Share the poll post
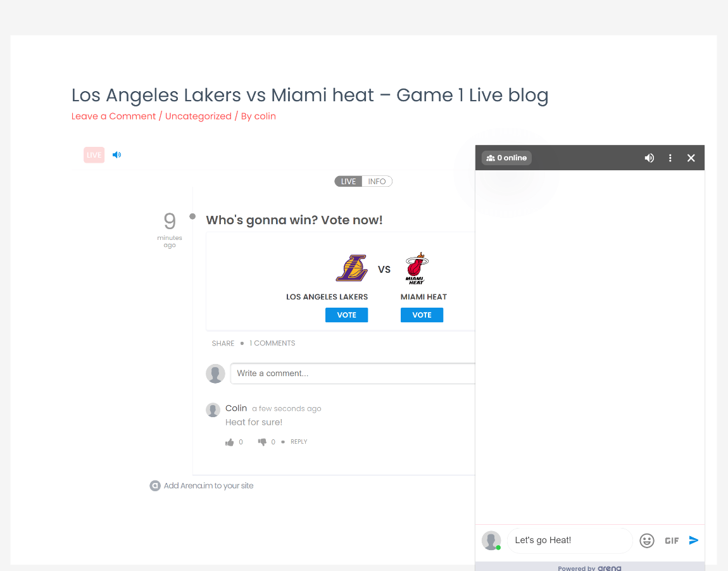Viewport: 728px width, 571px height. pos(223,343)
